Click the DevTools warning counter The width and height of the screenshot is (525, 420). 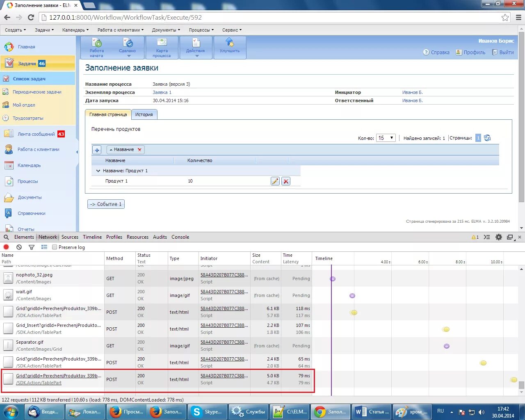tap(475, 237)
